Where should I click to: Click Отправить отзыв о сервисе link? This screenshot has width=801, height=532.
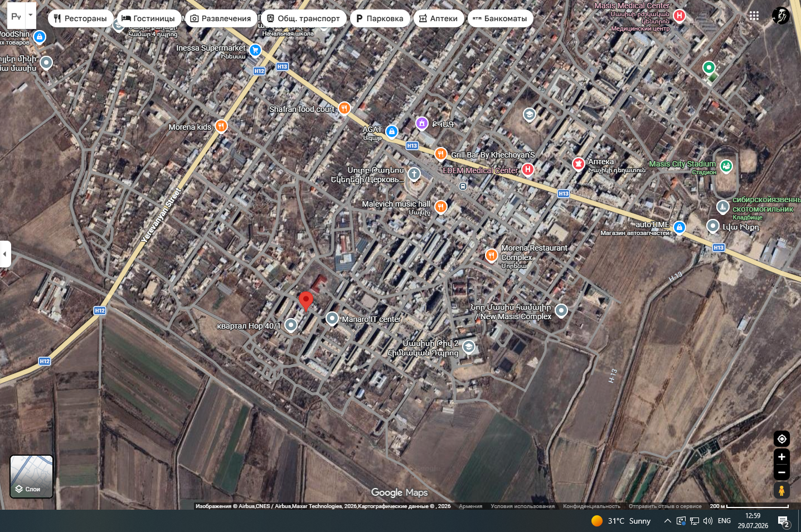(665, 506)
